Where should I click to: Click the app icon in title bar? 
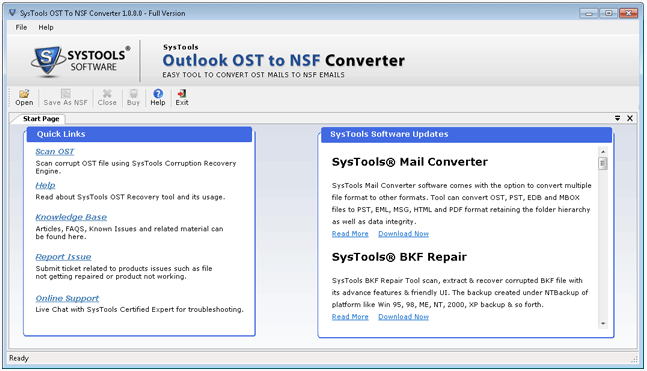(x=12, y=13)
